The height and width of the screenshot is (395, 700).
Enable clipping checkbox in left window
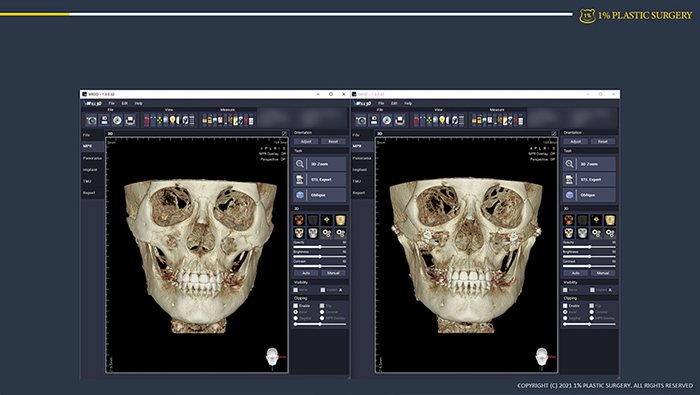[296, 306]
